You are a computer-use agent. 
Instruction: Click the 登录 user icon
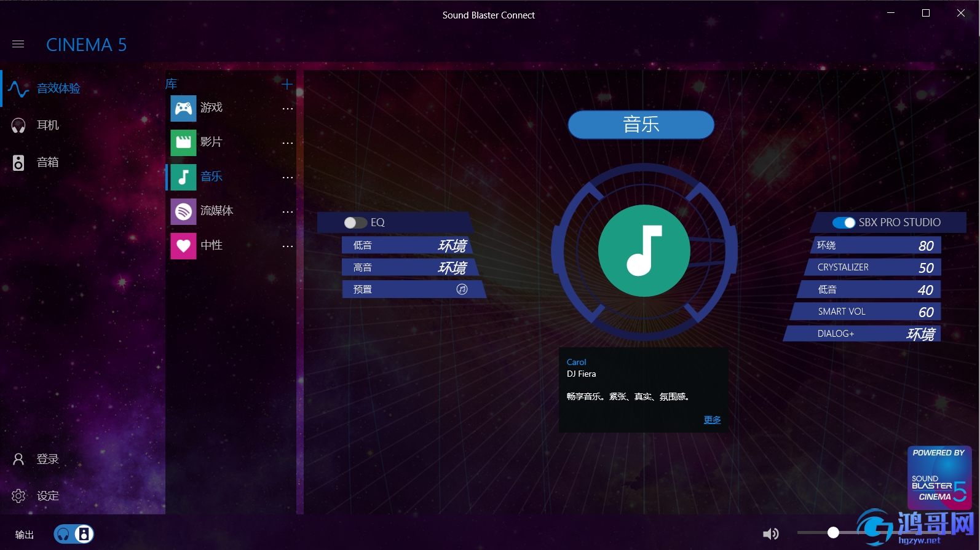pyautogui.click(x=18, y=459)
